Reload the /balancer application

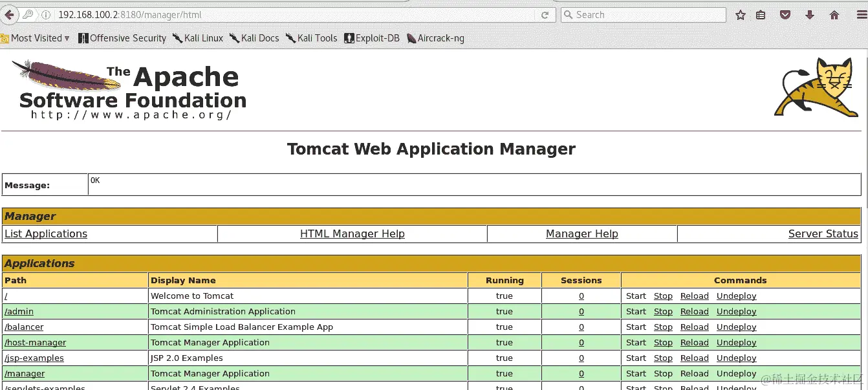coord(695,327)
